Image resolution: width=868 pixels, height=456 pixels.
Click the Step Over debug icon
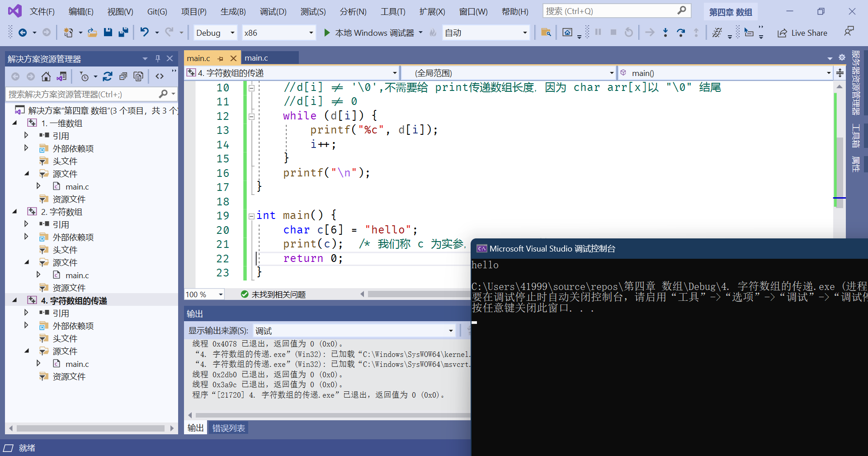[680, 33]
